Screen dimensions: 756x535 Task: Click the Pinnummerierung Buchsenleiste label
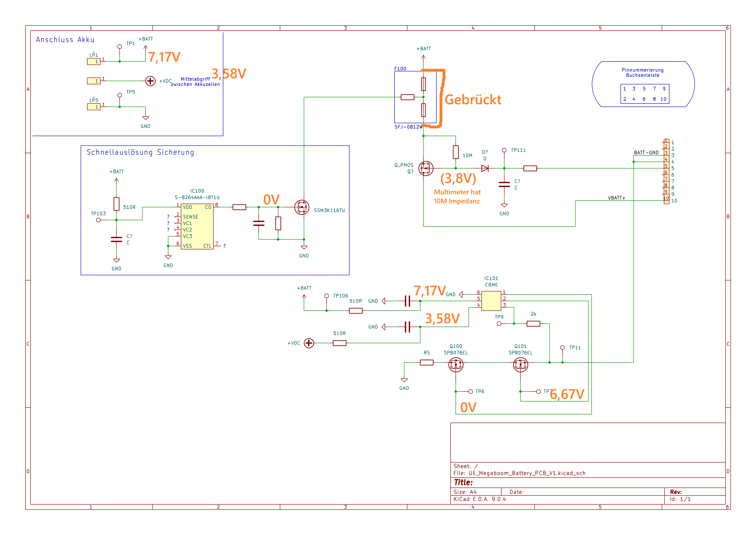tap(642, 72)
